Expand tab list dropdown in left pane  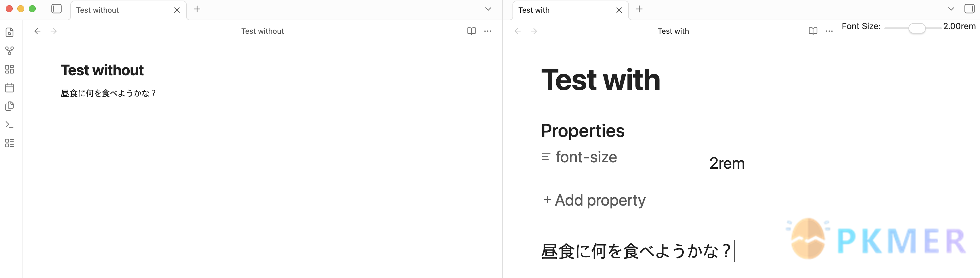coord(488,9)
